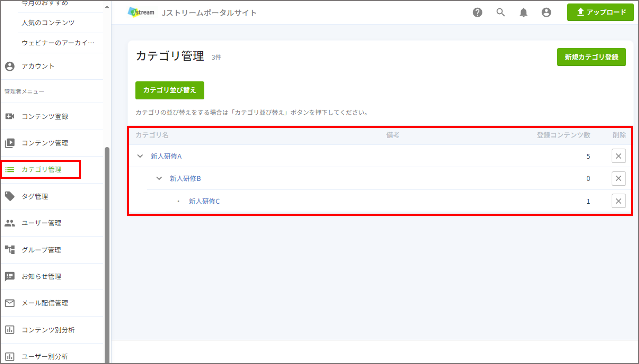Screen dimensions: 639x364
Task: Click the 管理者メニュー section label
Action: (24, 91)
